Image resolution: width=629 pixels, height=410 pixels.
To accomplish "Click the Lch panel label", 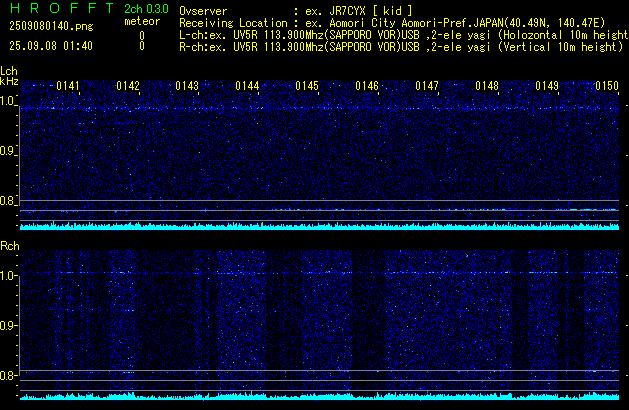I will (x=9, y=71).
